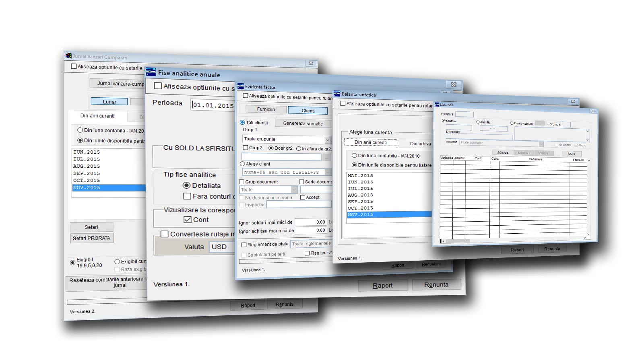Click the Fise analitice anuale title bar icon
Screen dimensions: 644x362
(x=151, y=72)
